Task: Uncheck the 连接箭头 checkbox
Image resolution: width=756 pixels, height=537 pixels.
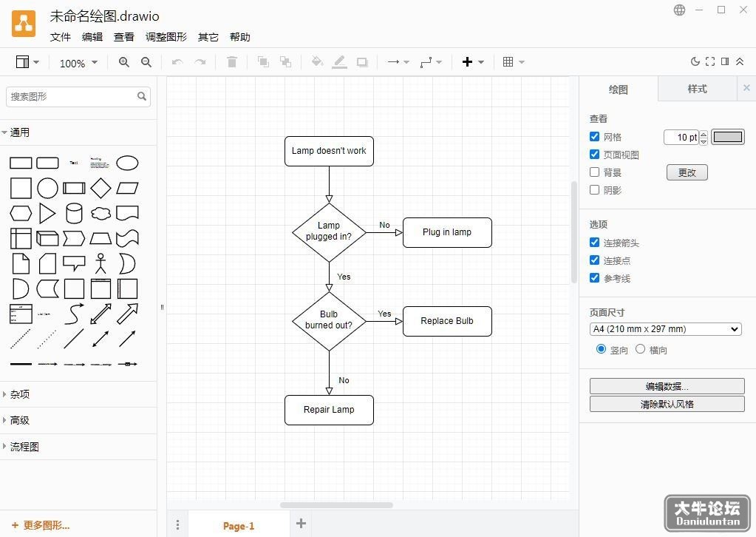Action: coord(594,243)
